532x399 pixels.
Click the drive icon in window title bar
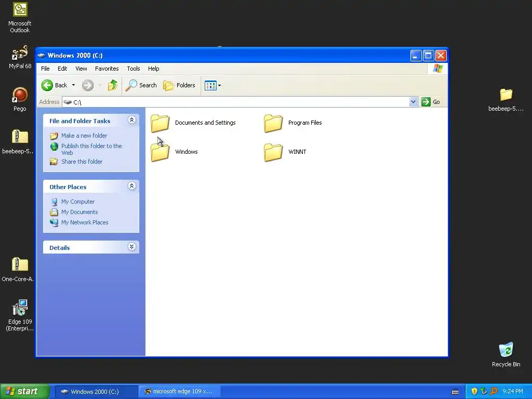coord(42,55)
